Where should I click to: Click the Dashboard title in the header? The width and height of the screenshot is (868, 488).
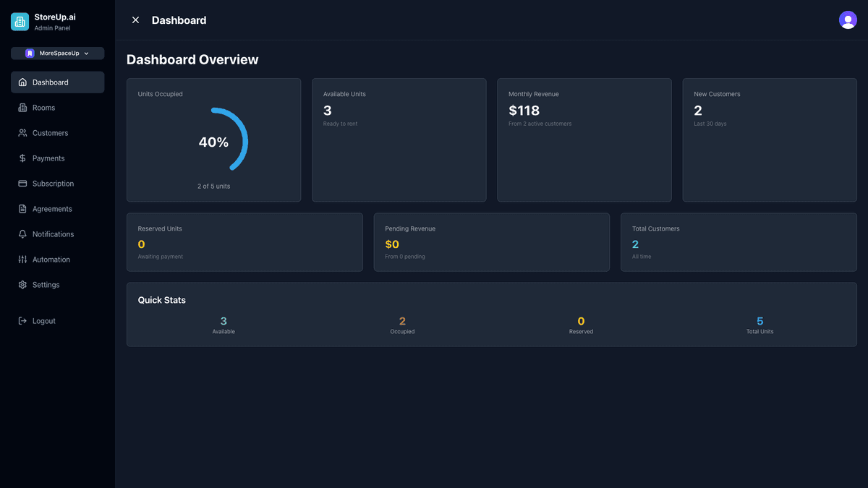click(x=179, y=20)
